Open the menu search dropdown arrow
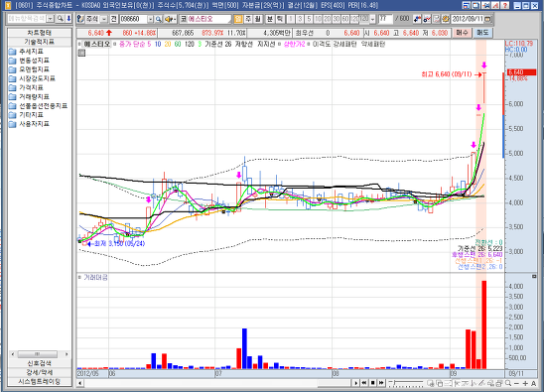Screen dimensions: 544x392 coord(51,19)
